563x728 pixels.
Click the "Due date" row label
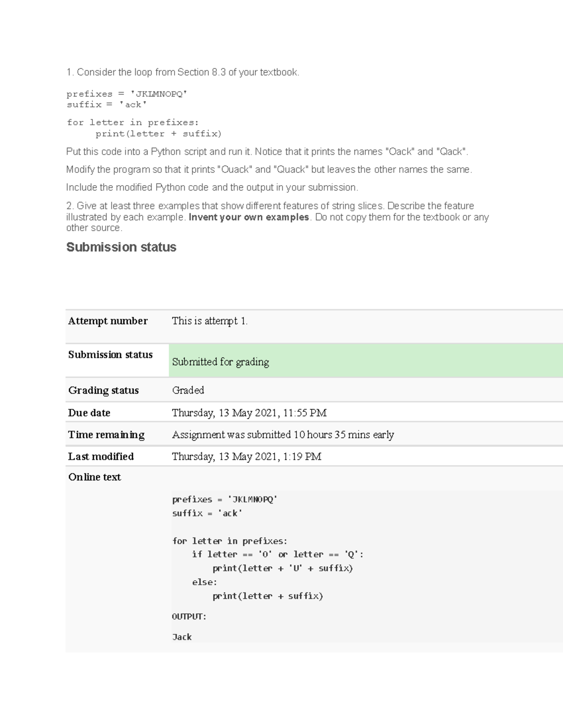(89, 413)
